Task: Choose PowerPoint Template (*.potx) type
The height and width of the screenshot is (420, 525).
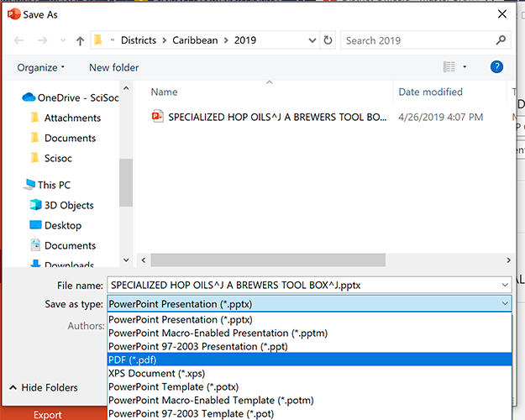Action: click(310, 386)
